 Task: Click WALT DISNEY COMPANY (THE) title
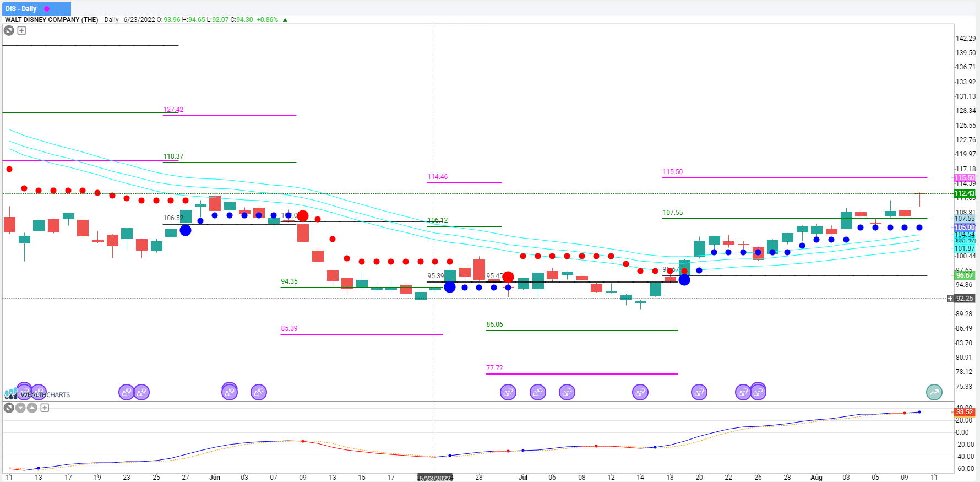51,20
